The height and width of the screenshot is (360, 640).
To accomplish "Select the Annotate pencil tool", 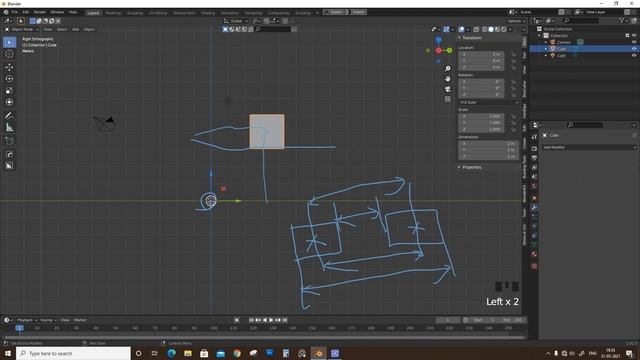I will 9,116.
